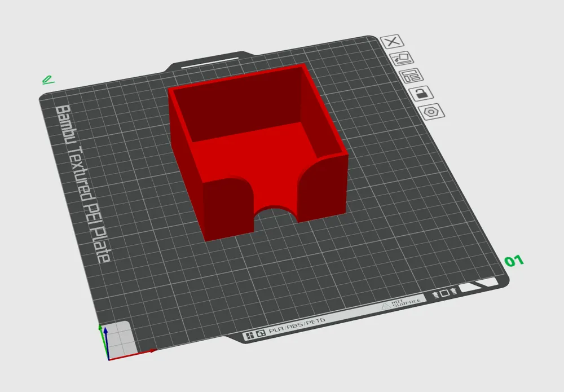Click the right front wall of the red model
This screenshot has width=564, height=392.
coord(322,187)
